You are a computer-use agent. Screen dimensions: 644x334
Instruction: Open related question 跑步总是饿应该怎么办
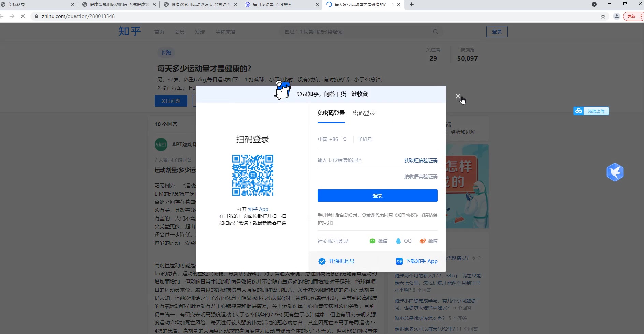[420, 318]
